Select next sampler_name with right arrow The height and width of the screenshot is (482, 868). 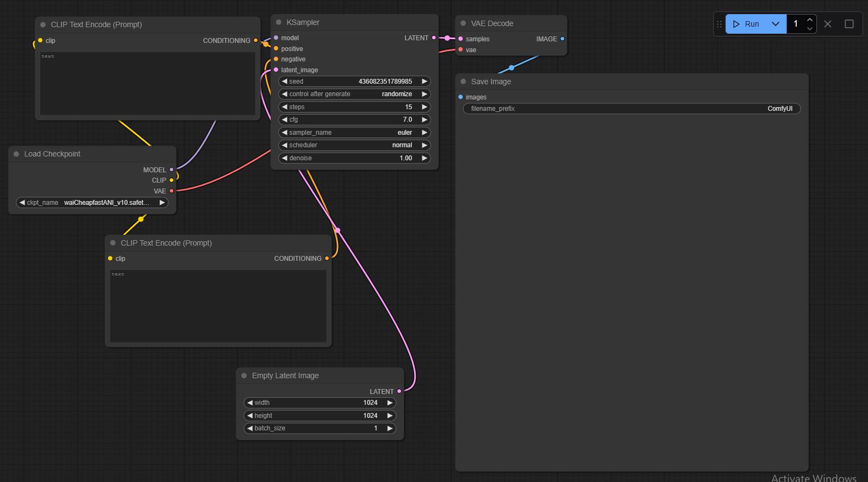pyautogui.click(x=424, y=133)
